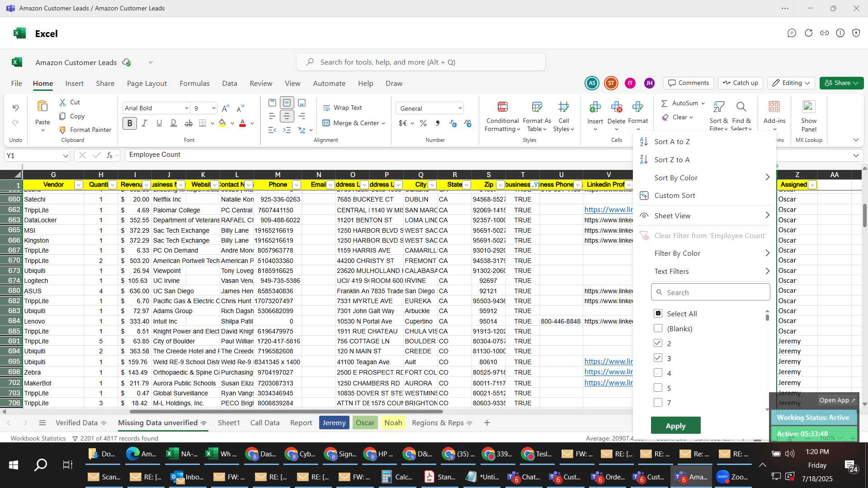Open the MX Lookup Show Panel

click(x=809, y=116)
